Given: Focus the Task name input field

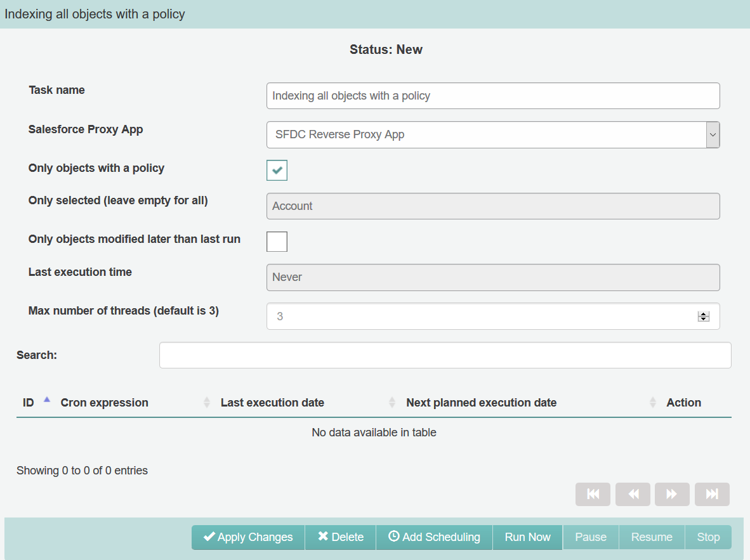Looking at the screenshot, I should pos(493,96).
